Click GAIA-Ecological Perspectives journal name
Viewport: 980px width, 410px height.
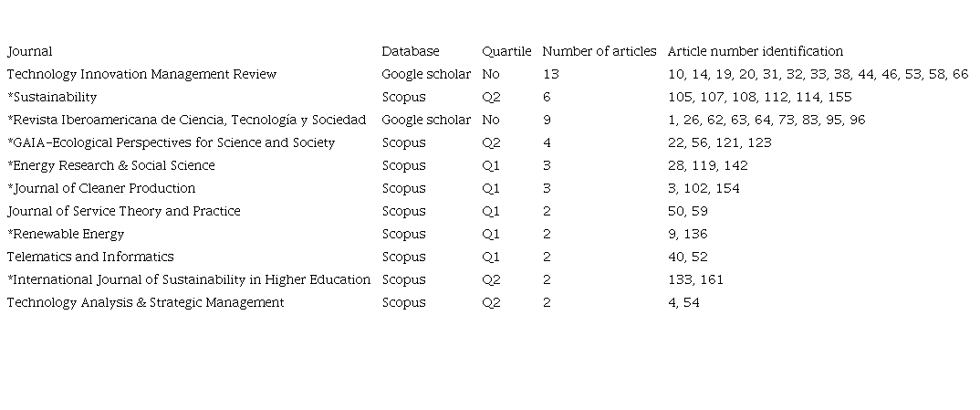[x=172, y=142]
